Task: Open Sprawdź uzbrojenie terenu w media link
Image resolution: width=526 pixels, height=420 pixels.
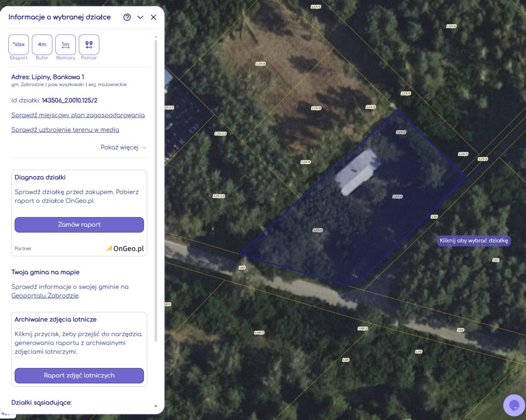Action: 65,129
